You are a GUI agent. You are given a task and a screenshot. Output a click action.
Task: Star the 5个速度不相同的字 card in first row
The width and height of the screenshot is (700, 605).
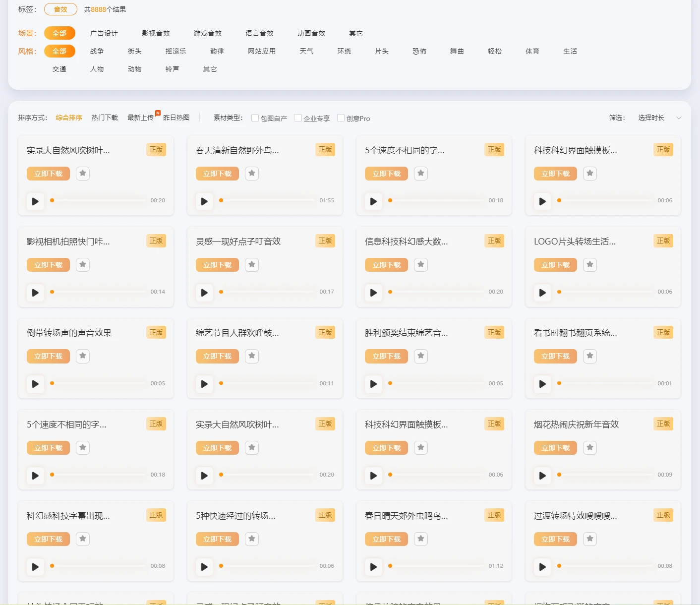(x=421, y=174)
